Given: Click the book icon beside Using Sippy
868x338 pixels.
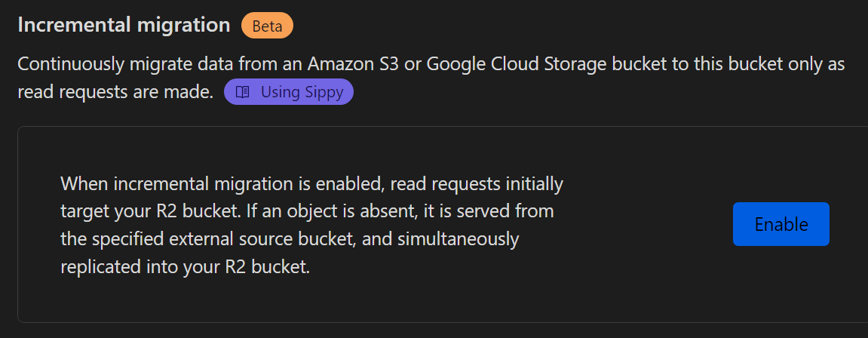Looking at the screenshot, I should coord(243,92).
